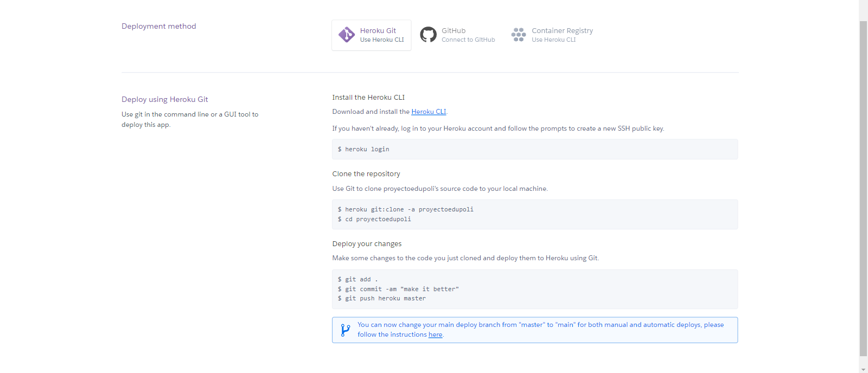The image size is (868, 373).
Task: Click the git branch icon in the notice
Action: [345, 330]
